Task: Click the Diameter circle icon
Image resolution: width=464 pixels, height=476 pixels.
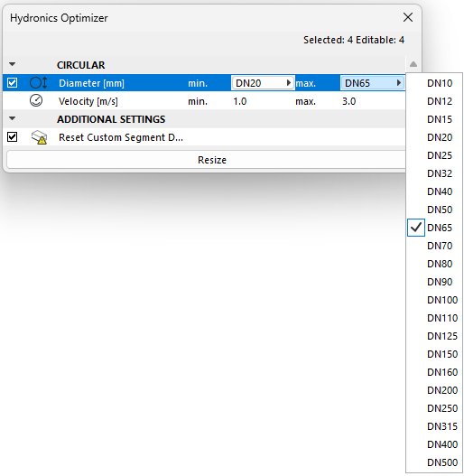Action: pyautogui.click(x=38, y=83)
